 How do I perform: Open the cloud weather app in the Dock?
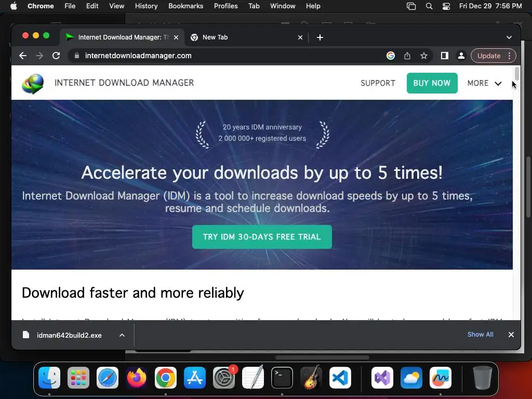pyautogui.click(x=411, y=378)
